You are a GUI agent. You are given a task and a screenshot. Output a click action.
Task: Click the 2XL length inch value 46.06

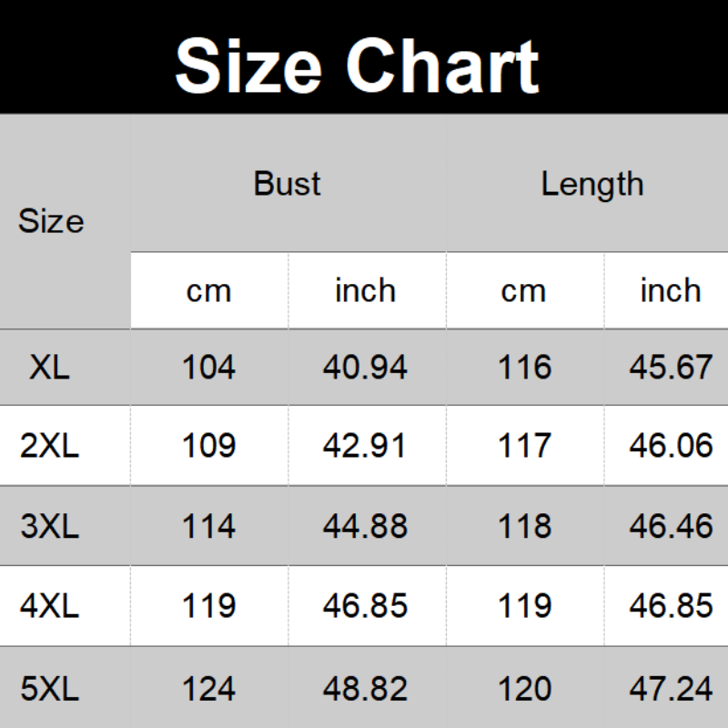point(671,446)
